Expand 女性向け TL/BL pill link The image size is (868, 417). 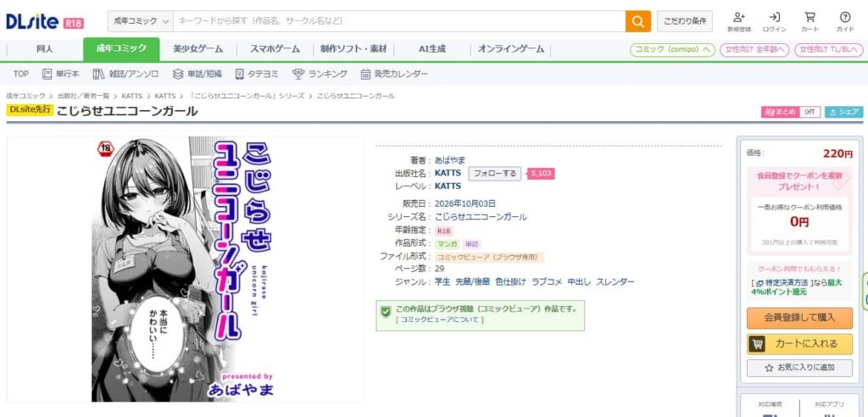pyautogui.click(x=829, y=49)
